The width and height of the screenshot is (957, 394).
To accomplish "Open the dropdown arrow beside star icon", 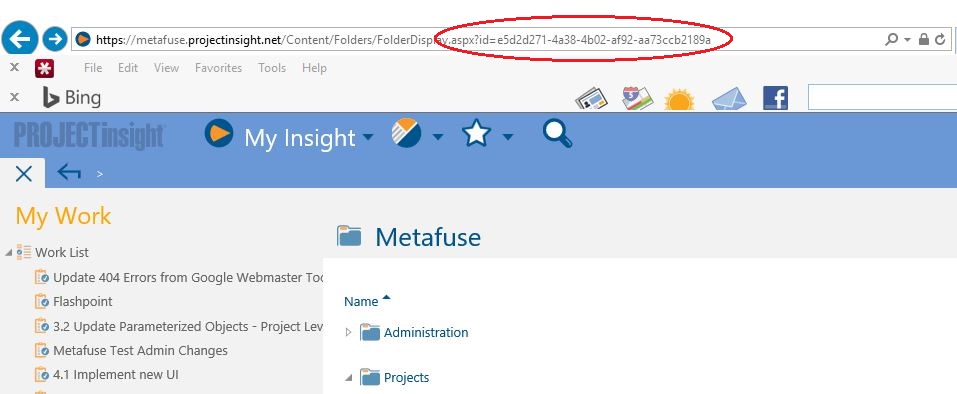I will (508, 137).
